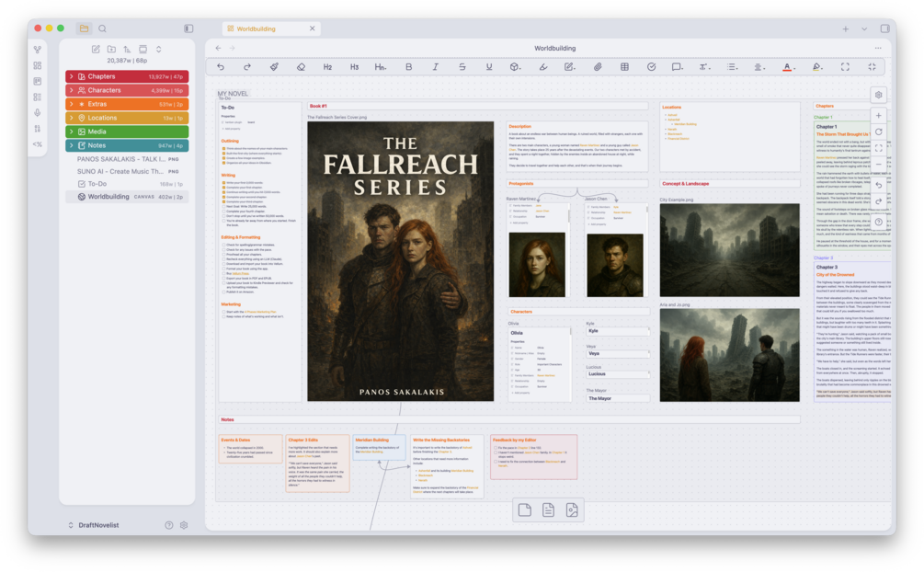Open the SUNO AI PNG file

(127, 172)
